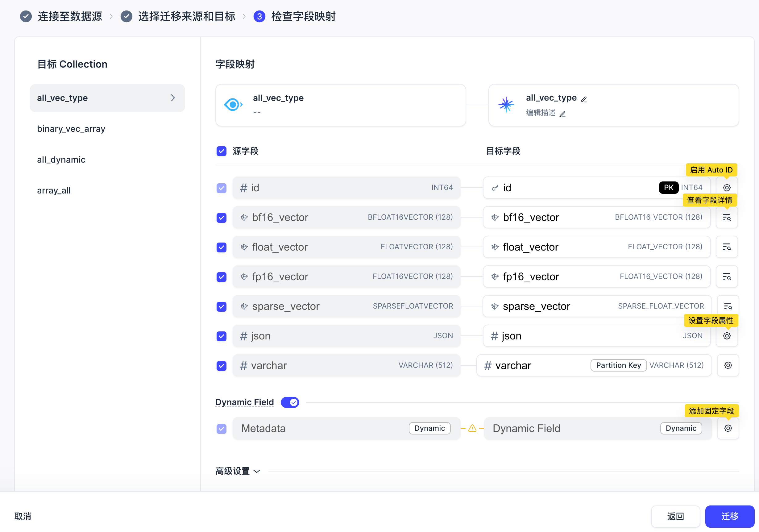Screen dimensions: 759x532
Task: Click checkmark icon for 连接至数据源 step
Action: (x=26, y=16)
